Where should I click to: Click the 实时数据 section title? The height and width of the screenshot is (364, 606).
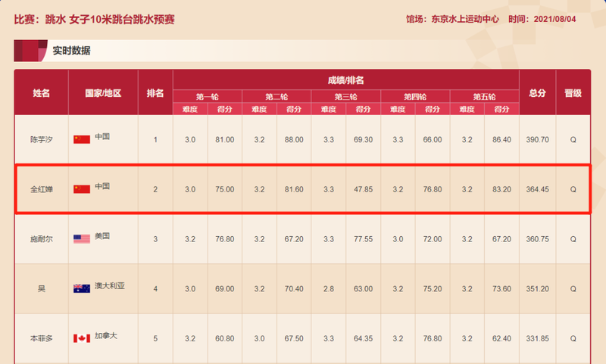(x=71, y=51)
